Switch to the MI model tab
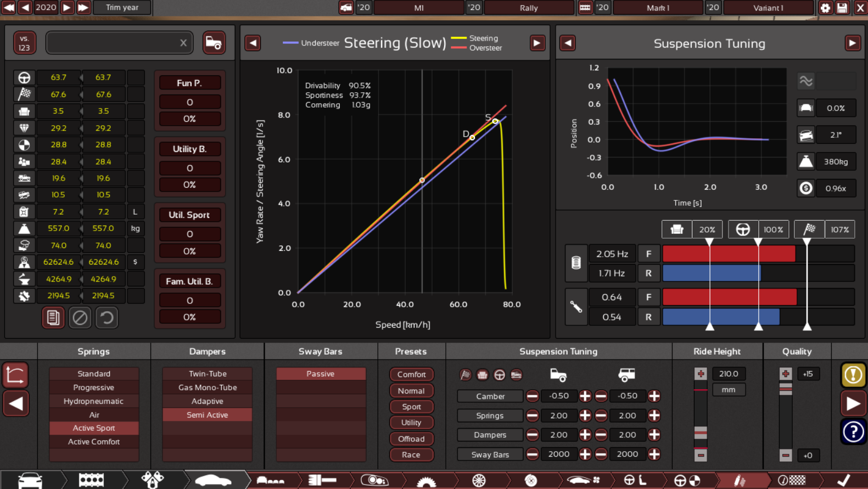Screen dimensions: 868x489 419,8
